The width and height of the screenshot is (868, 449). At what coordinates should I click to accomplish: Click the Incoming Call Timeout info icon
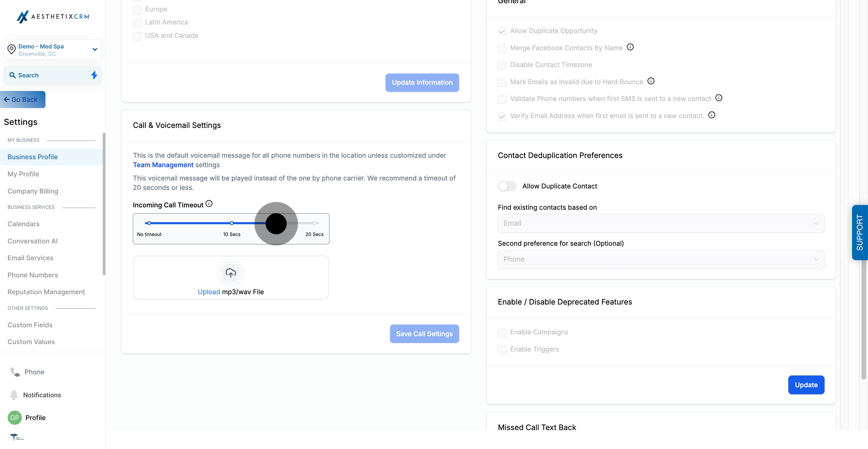[209, 204]
